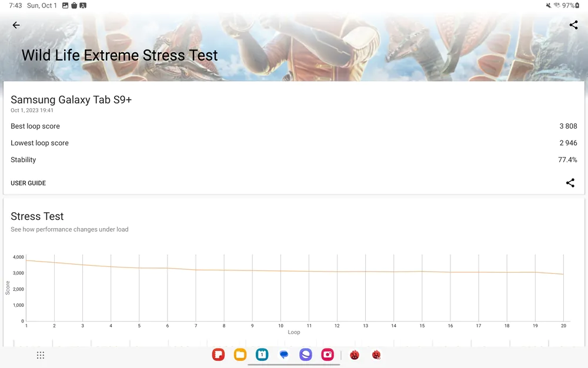Tap the vertical "Score" axis title
588x368 pixels.
click(8, 288)
